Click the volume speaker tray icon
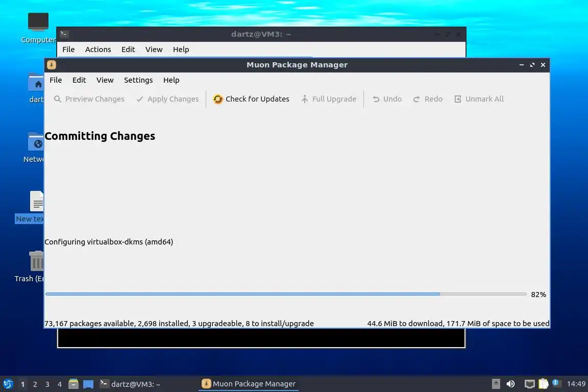This screenshot has width=588, height=392. point(510,384)
